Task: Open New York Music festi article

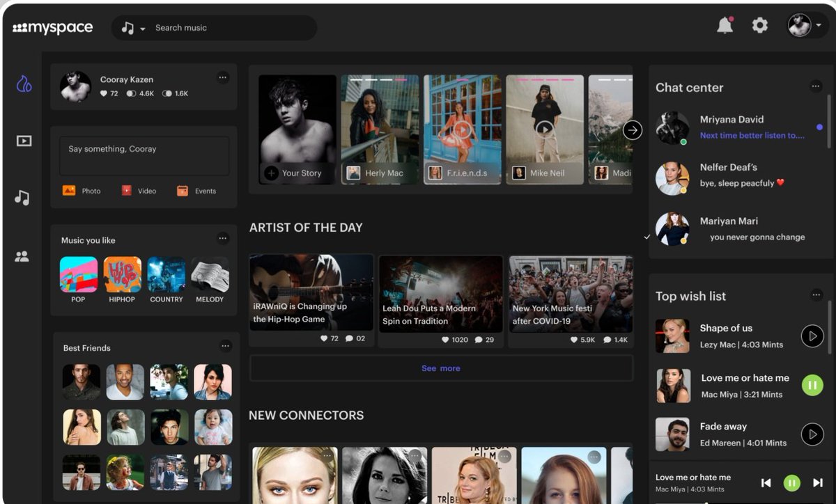Action: tap(571, 294)
